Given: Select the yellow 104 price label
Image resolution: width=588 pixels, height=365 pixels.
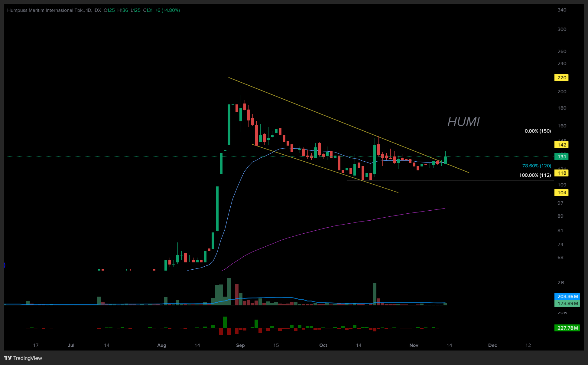Looking at the screenshot, I should pos(561,193).
